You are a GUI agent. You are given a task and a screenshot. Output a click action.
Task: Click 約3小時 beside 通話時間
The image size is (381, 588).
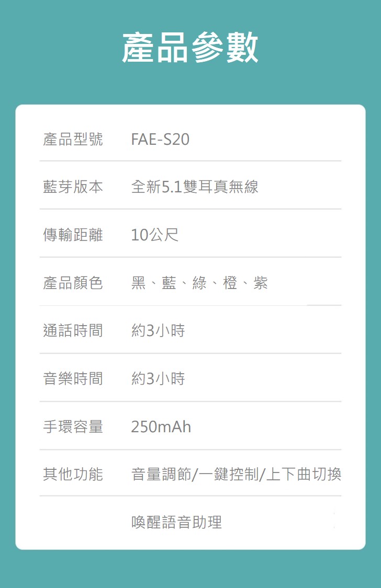[158, 330]
